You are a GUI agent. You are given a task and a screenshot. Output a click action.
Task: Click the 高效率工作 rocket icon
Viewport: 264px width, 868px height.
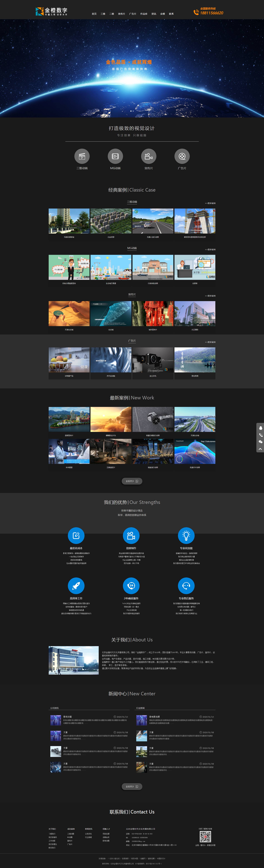pyautogui.click(x=76, y=586)
